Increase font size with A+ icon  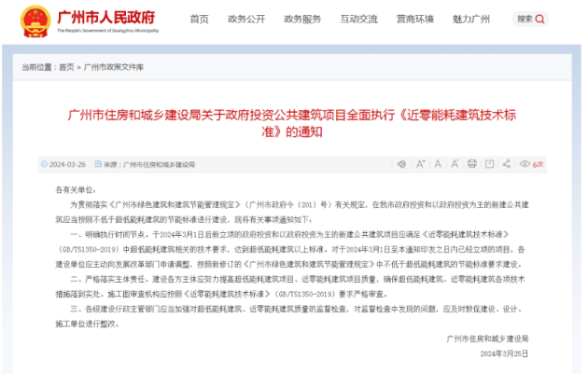tap(421, 164)
